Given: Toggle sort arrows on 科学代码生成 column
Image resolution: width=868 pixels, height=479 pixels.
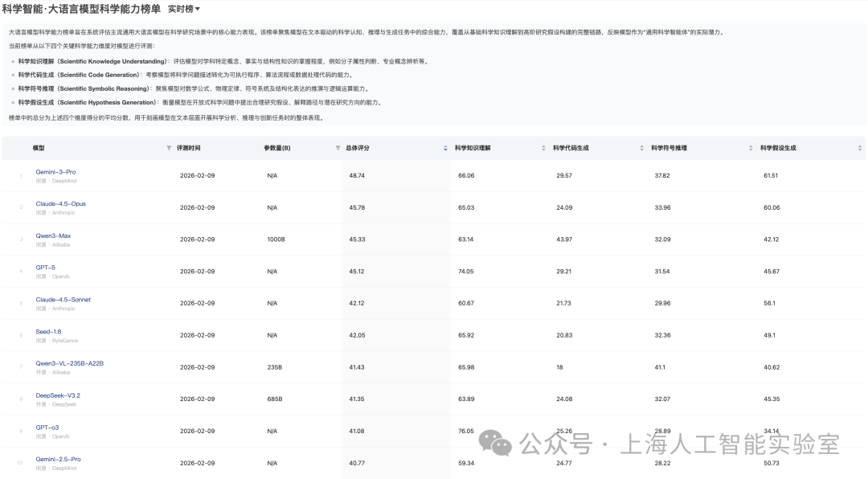Looking at the screenshot, I should (643, 148).
